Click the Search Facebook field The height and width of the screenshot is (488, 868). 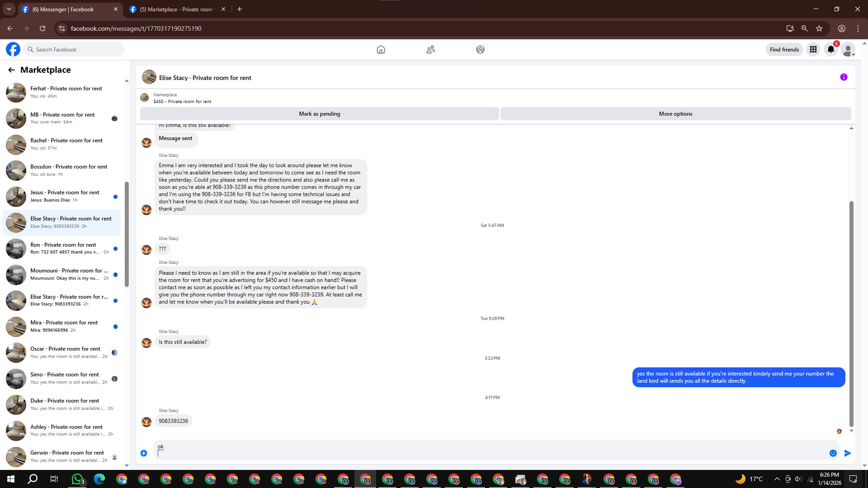point(75,49)
